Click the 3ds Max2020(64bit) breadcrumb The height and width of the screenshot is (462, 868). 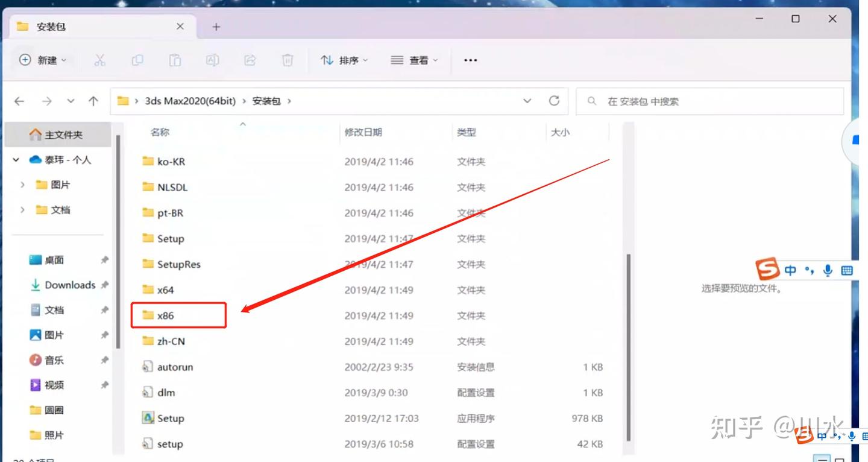coord(190,101)
